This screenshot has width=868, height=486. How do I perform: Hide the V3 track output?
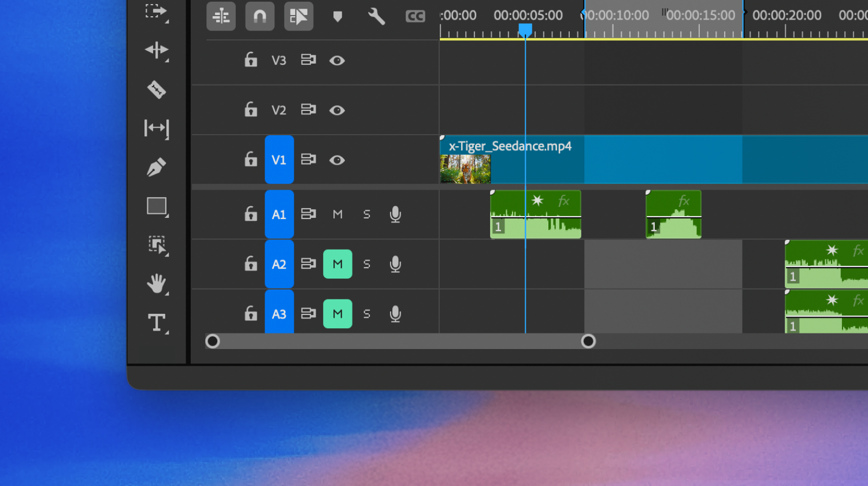[337, 61]
